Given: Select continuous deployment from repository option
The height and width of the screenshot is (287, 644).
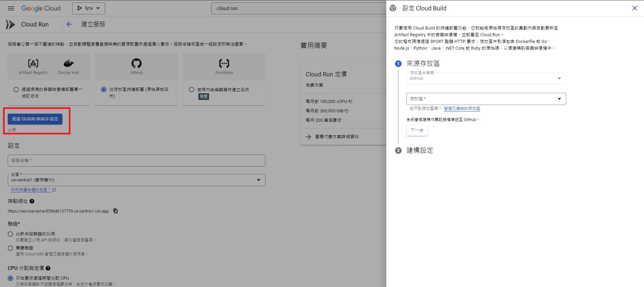Looking at the screenshot, I should tap(104, 90).
